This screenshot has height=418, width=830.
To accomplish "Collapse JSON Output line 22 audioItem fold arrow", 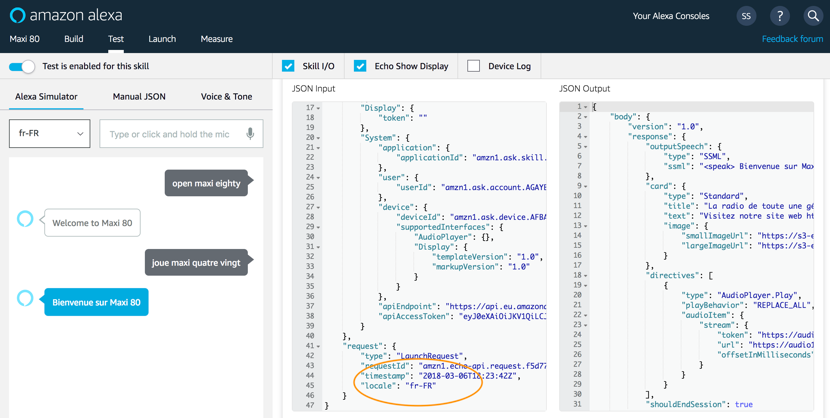I will (x=585, y=315).
